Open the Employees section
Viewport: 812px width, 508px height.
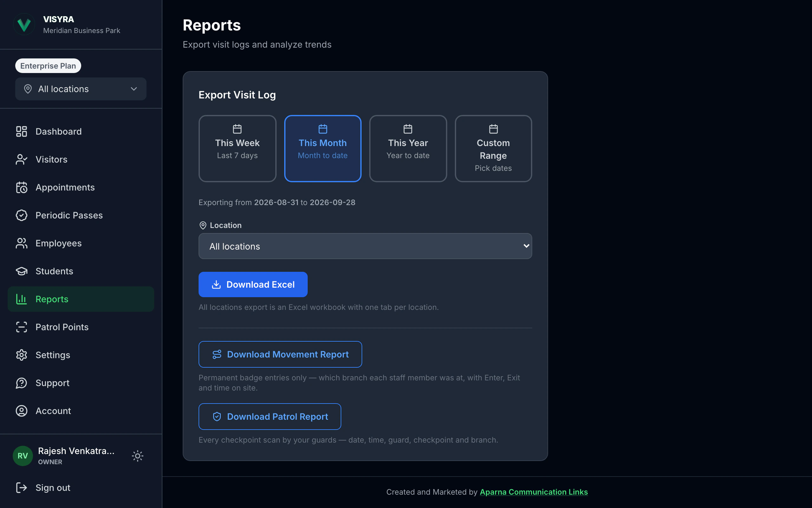[81, 243]
